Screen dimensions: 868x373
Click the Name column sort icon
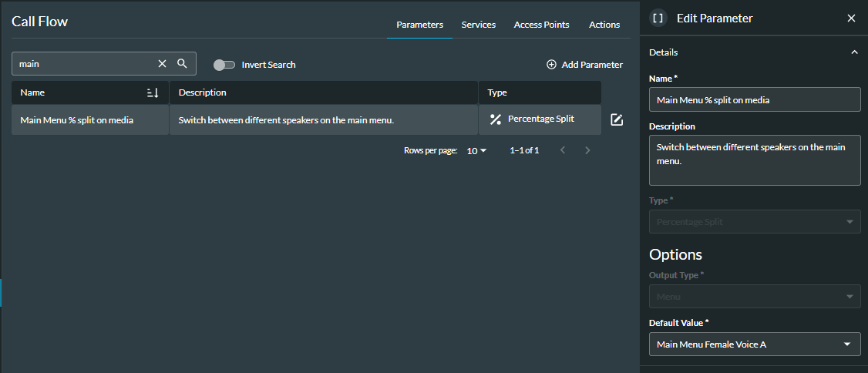[153, 92]
